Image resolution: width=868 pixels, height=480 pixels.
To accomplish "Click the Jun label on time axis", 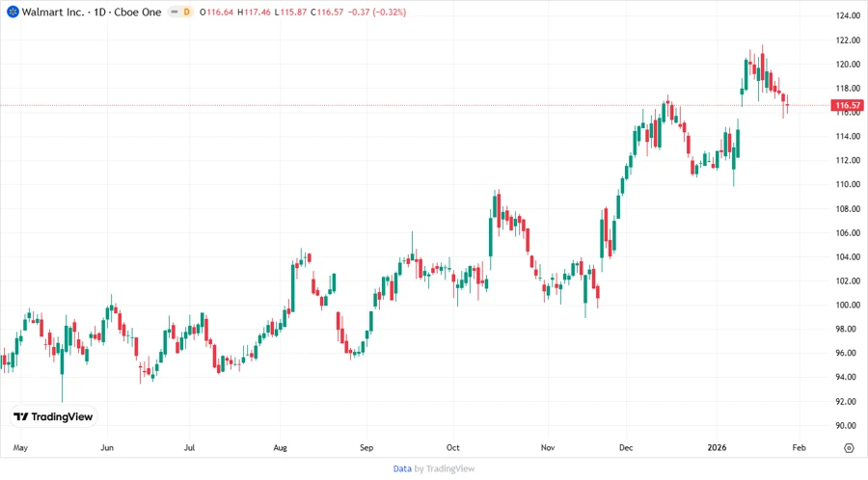I will pyautogui.click(x=107, y=447).
